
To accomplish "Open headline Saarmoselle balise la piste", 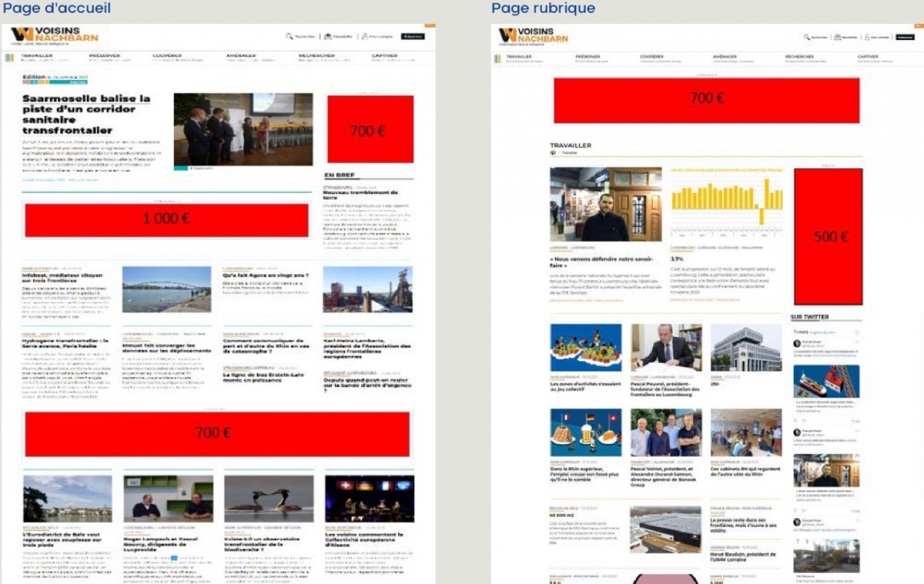I will [86, 114].
